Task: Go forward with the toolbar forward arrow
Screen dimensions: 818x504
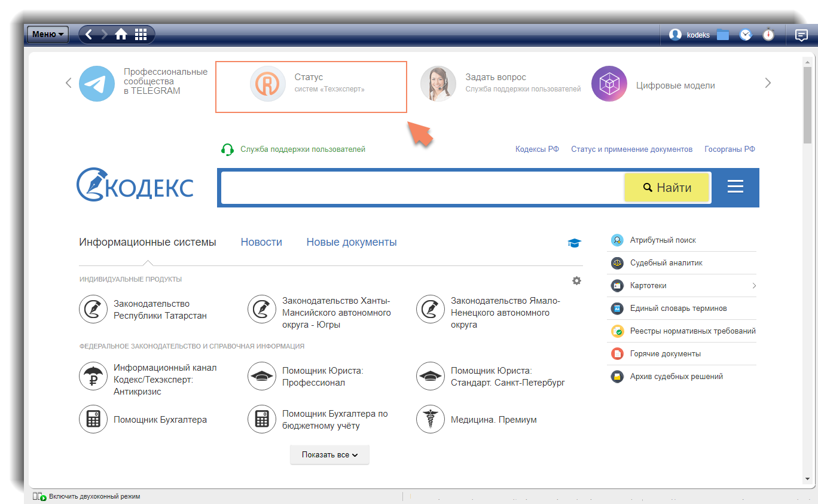Action: (105, 35)
